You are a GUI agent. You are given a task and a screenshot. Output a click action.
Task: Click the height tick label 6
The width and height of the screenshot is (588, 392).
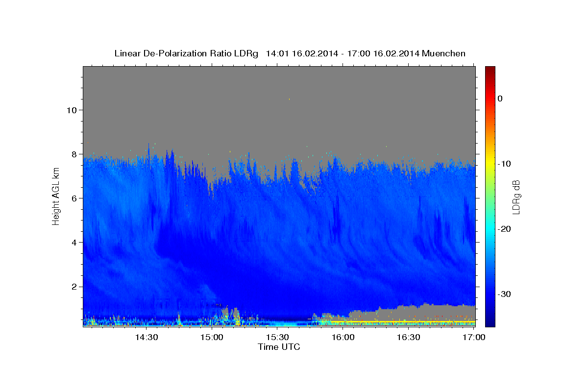73,198
